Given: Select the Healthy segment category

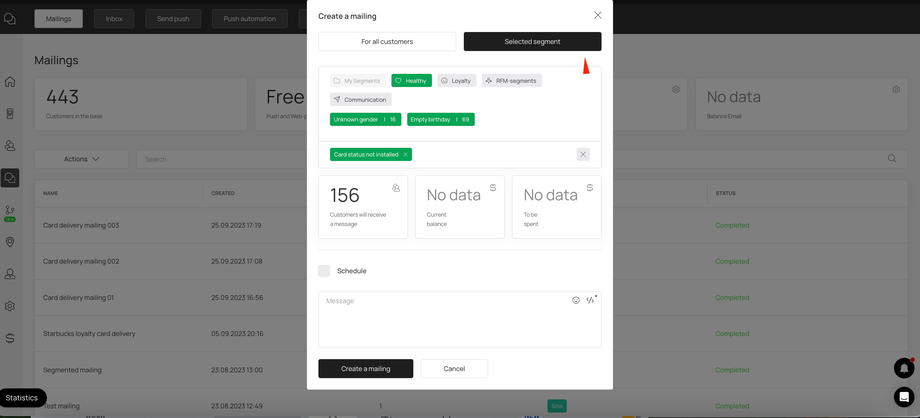Looking at the screenshot, I should click(411, 81).
